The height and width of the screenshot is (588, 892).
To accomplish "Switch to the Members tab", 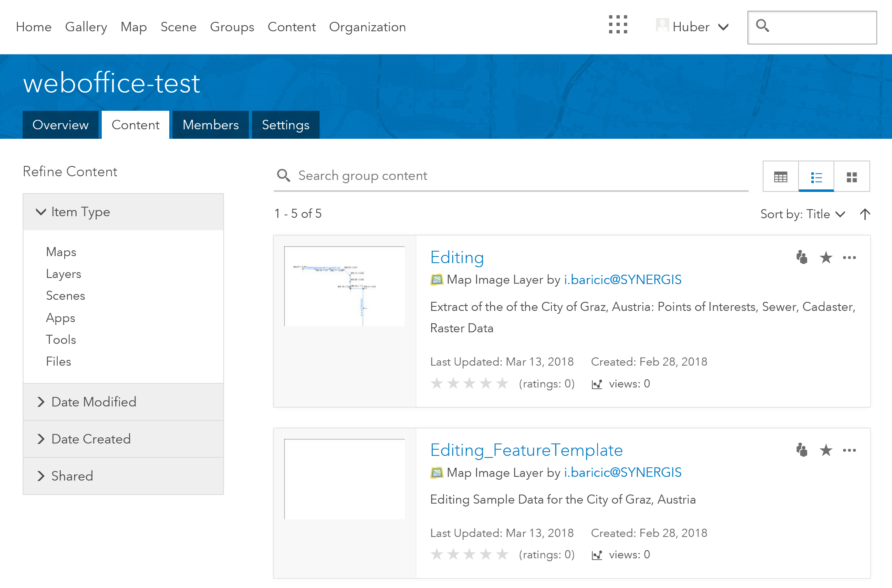I will coord(210,124).
